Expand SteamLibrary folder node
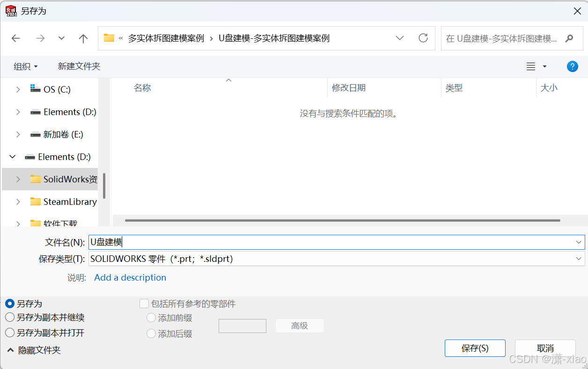The height and width of the screenshot is (369, 588). [x=18, y=202]
